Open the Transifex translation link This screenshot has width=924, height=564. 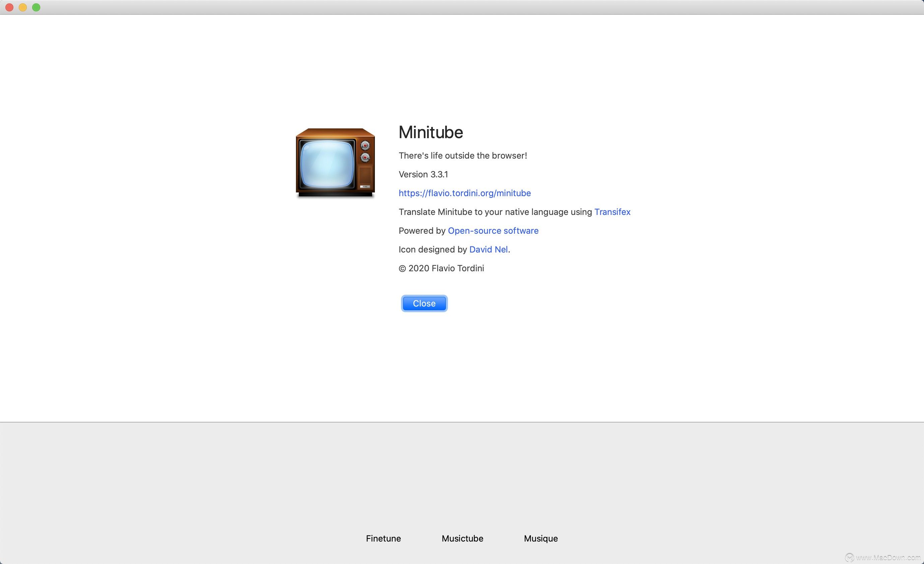(x=612, y=212)
